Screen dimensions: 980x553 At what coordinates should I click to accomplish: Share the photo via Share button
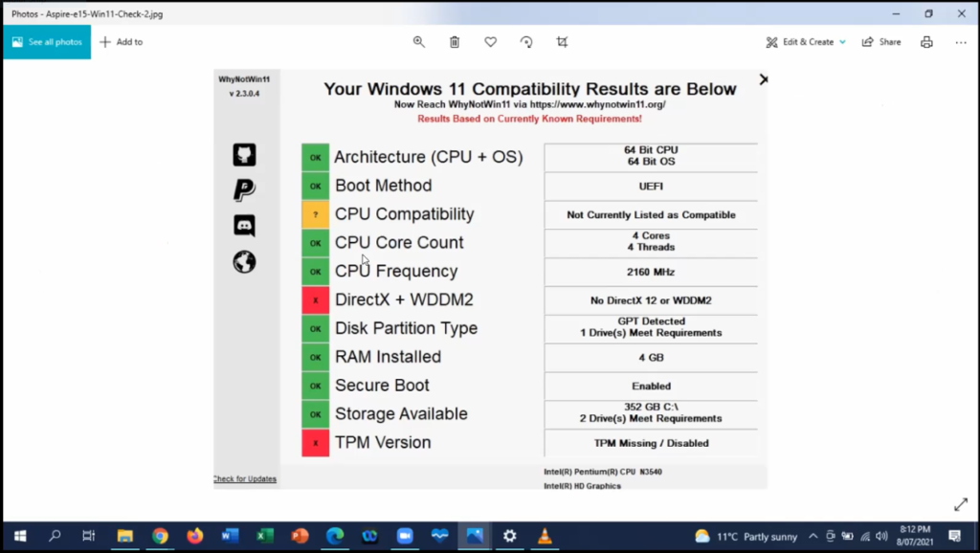tap(881, 42)
